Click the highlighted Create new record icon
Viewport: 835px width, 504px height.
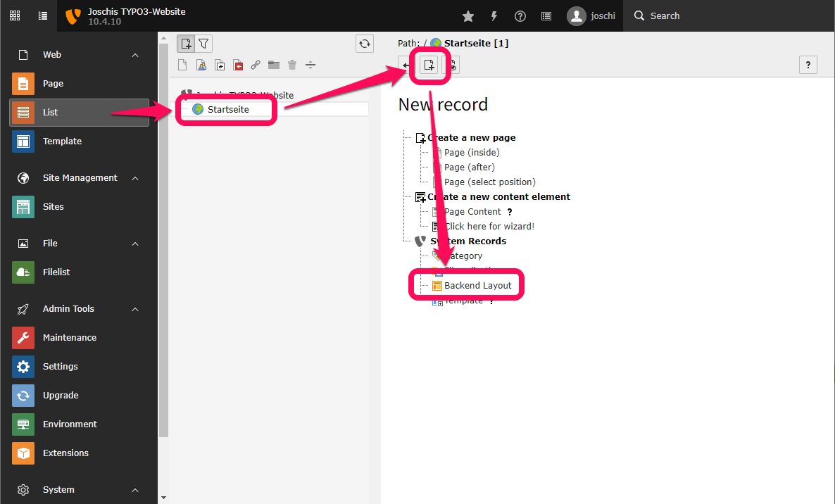[429, 65]
